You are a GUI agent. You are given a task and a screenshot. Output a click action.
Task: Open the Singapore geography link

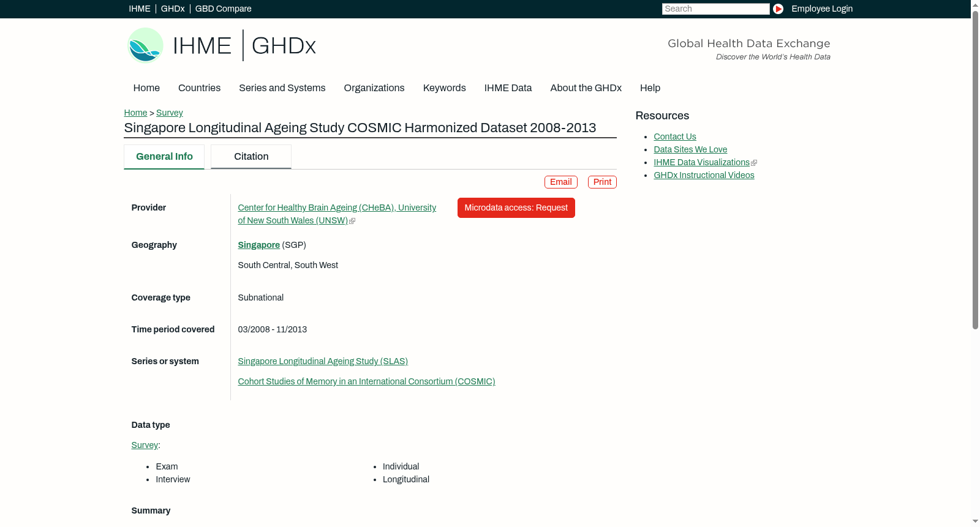(x=258, y=245)
